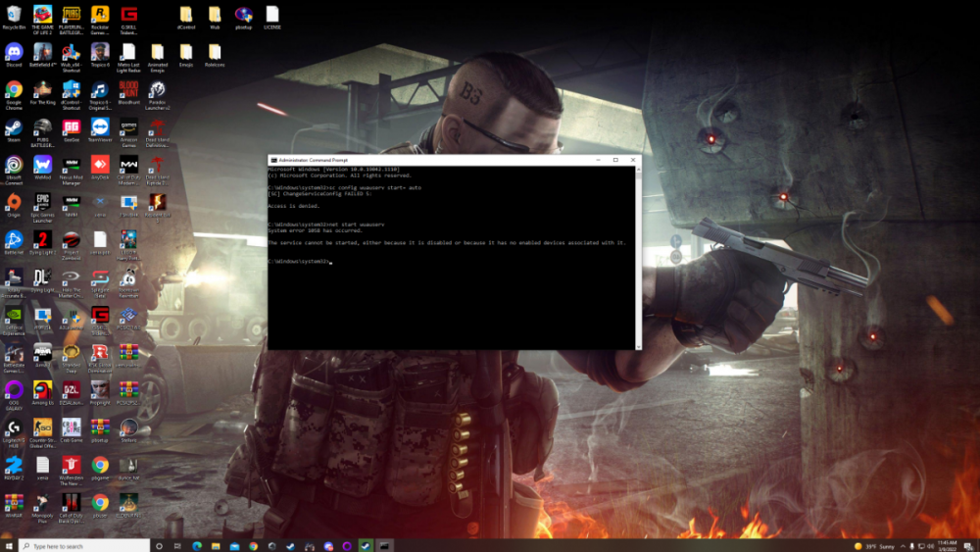Open the WinRAR desktop shortcut
The image size is (980, 552).
point(14,502)
